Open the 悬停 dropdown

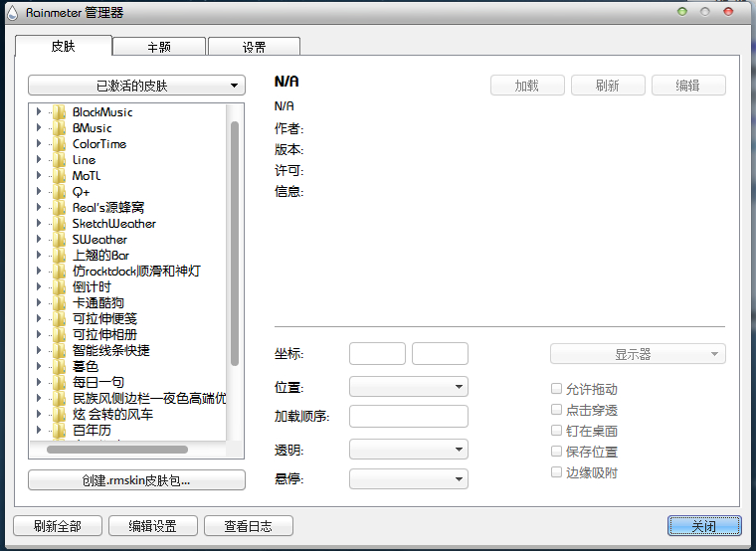[x=409, y=478]
